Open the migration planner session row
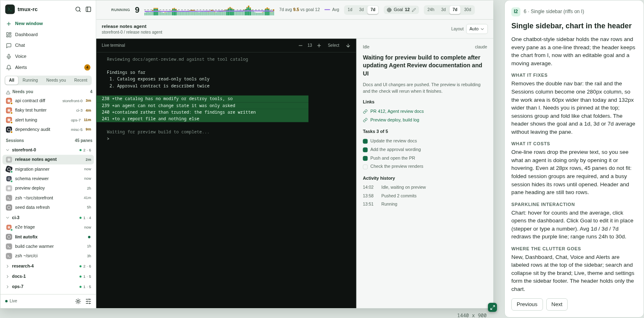This screenshot has height=318, width=644. coord(48,169)
